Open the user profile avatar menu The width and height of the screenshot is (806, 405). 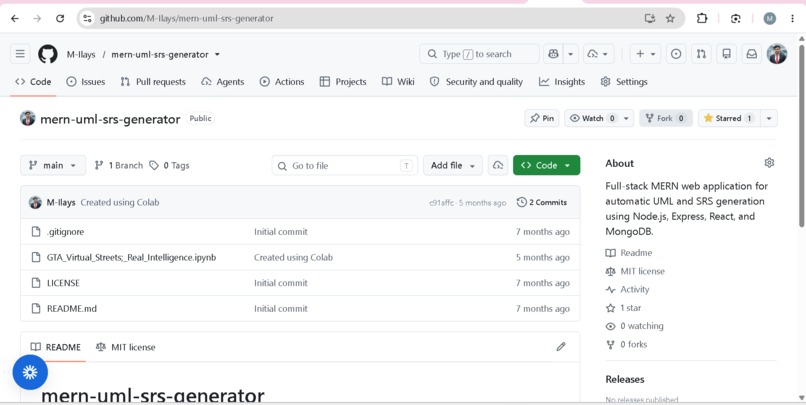click(x=777, y=54)
